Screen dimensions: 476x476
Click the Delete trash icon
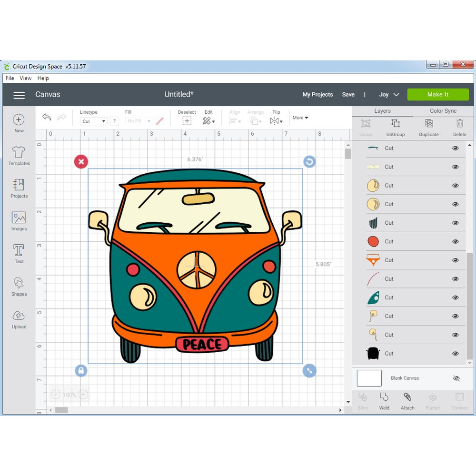coord(459,127)
